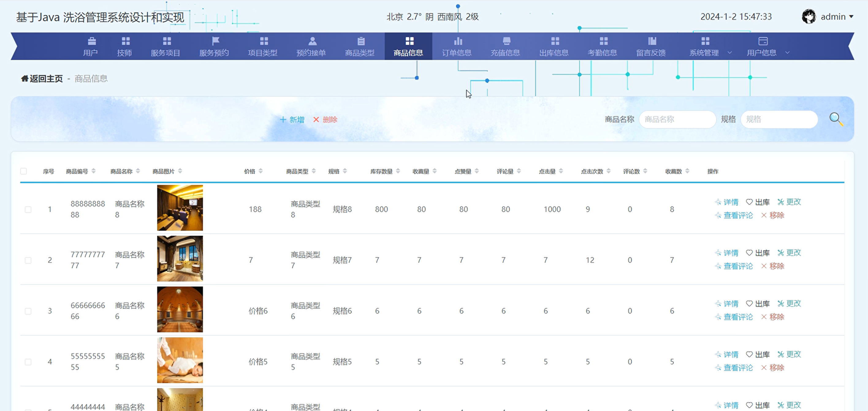Click the 服务预约 flag icon
868x411 pixels.
pyautogui.click(x=216, y=41)
